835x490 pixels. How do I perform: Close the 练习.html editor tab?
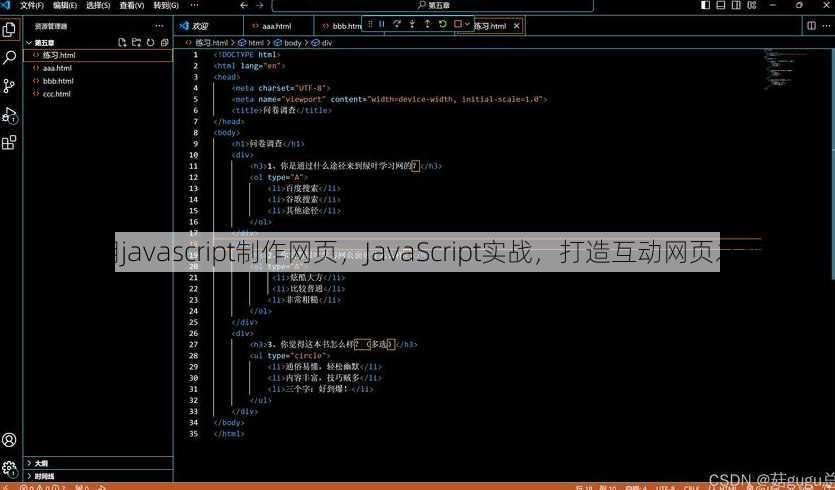tap(516, 26)
